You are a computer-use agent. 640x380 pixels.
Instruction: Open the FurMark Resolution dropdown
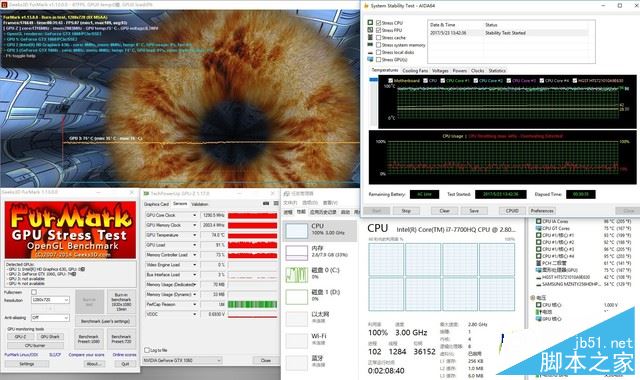50,300
